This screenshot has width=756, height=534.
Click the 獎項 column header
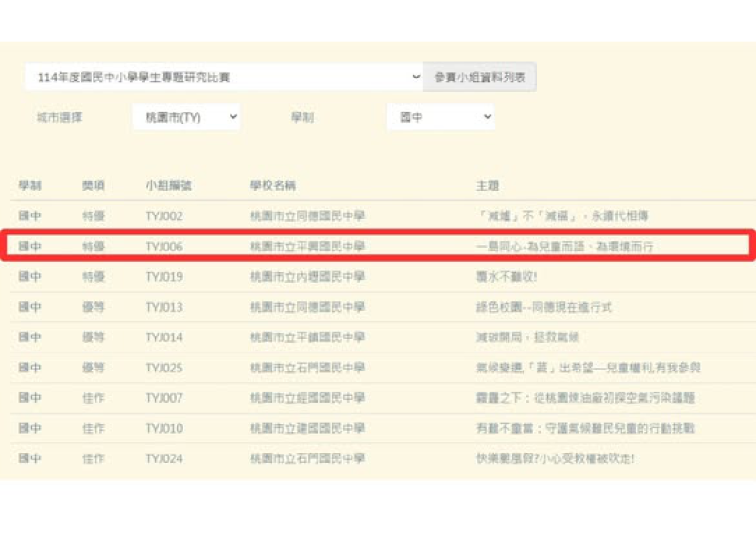tap(94, 186)
